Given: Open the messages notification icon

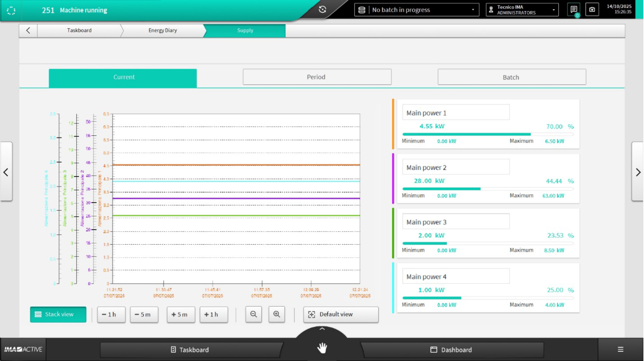Looking at the screenshot, I should pyautogui.click(x=574, y=10).
